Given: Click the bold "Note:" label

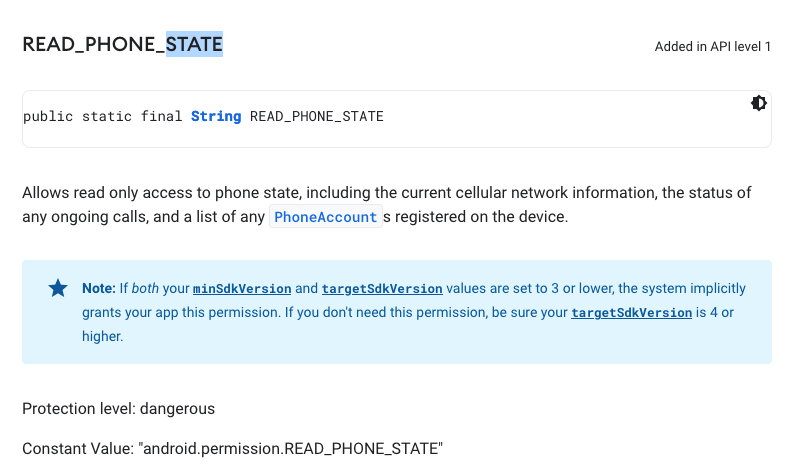Looking at the screenshot, I should [x=99, y=288].
